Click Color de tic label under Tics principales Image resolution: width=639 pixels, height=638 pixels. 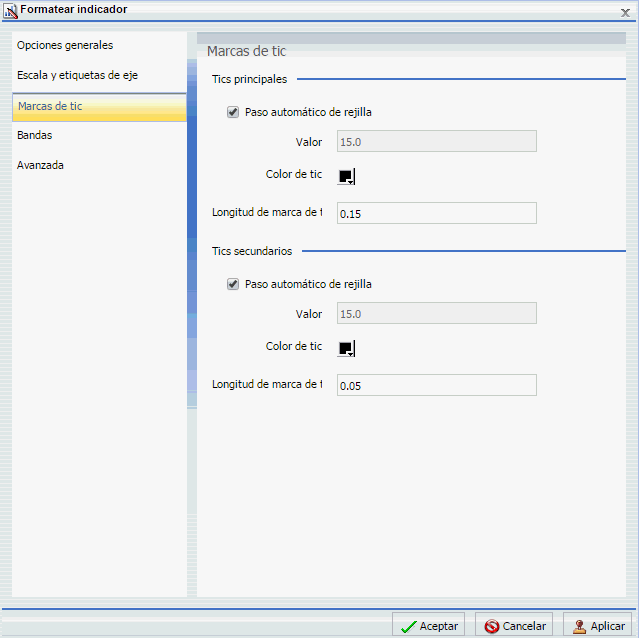(293, 174)
